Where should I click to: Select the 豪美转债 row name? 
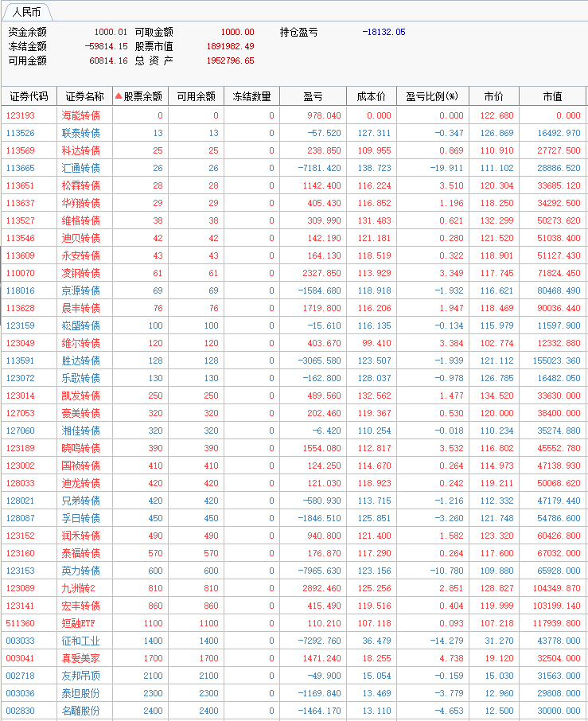(x=81, y=413)
